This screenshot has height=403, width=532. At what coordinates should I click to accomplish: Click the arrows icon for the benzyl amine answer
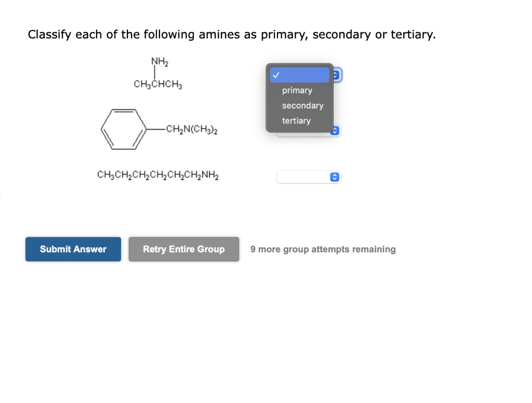tap(335, 130)
